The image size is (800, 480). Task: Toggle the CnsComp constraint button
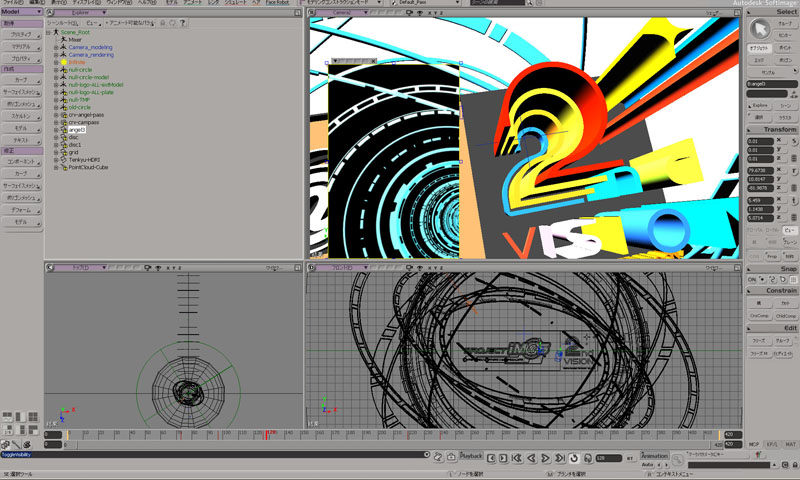[760, 315]
